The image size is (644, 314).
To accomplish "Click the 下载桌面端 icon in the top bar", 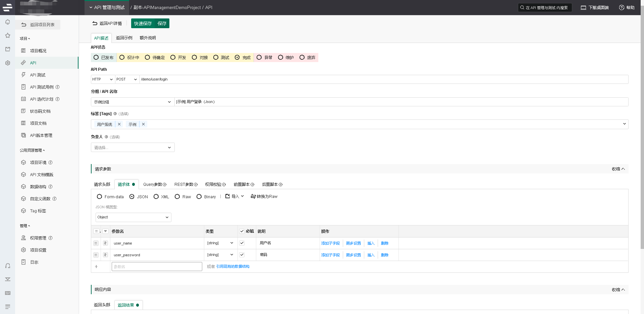I will coord(582,7).
